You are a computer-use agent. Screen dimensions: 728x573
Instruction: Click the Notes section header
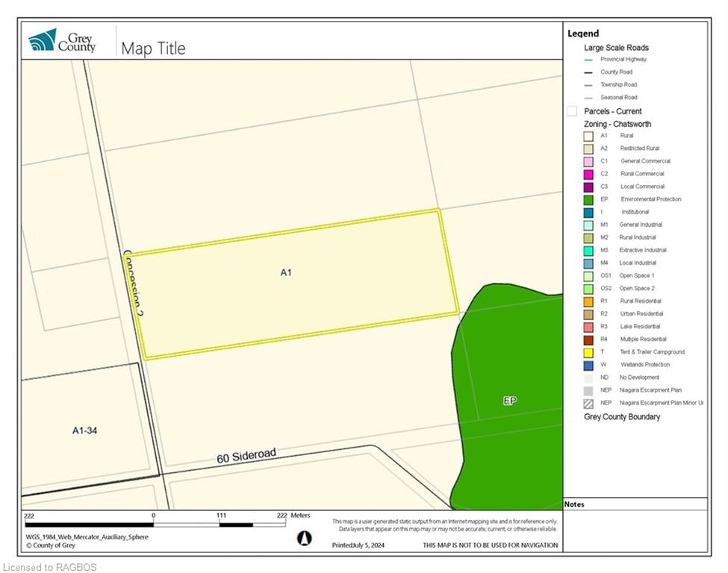point(574,504)
